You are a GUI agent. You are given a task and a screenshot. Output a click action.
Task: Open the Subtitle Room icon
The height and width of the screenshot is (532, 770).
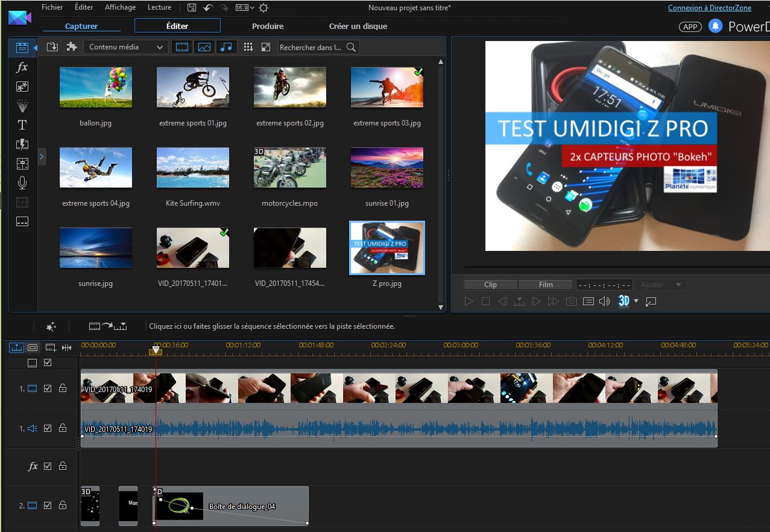coord(22,221)
